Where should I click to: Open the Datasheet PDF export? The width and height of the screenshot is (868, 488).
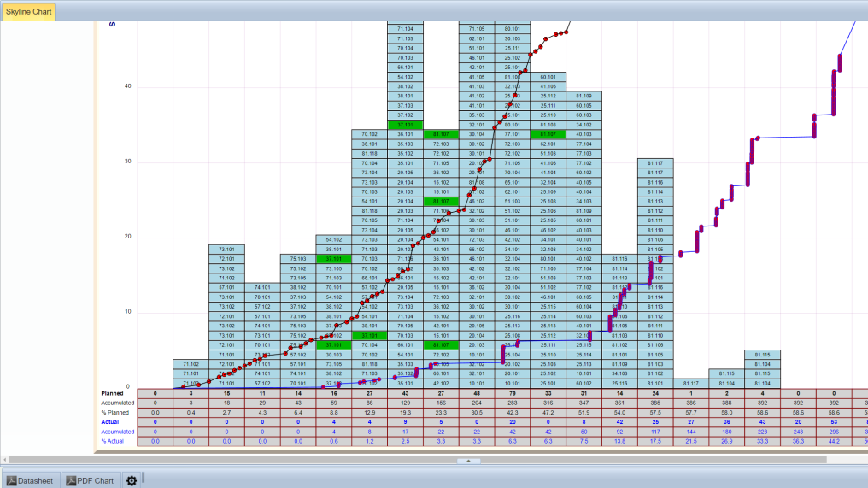click(x=31, y=481)
